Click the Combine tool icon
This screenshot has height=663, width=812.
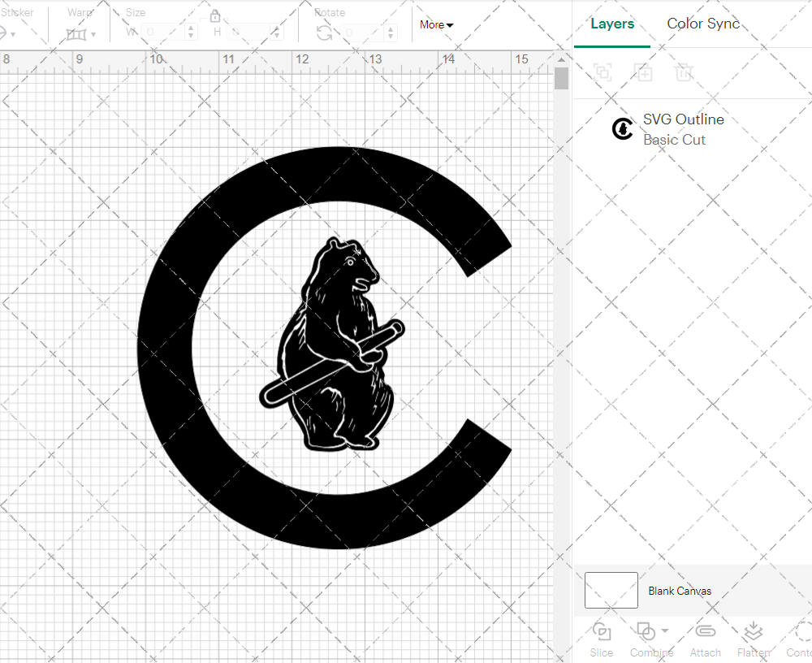coord(646,632)
